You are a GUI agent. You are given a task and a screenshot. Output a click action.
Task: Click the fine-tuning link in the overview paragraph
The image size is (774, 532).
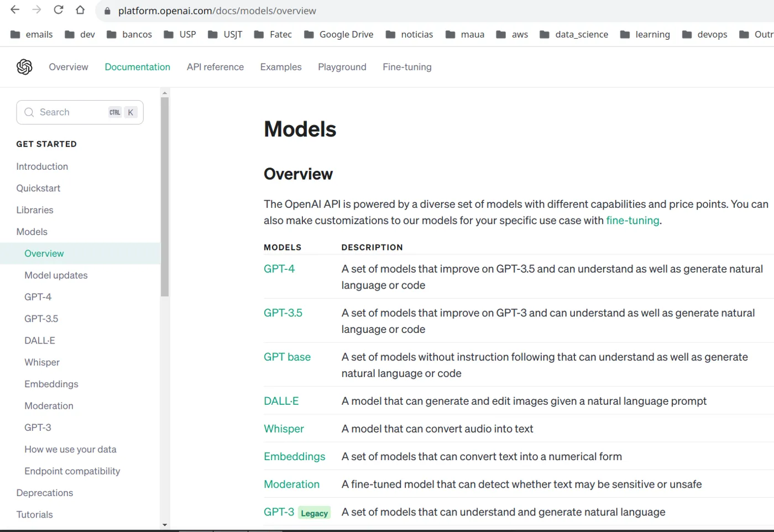click(x=632, y=221)
